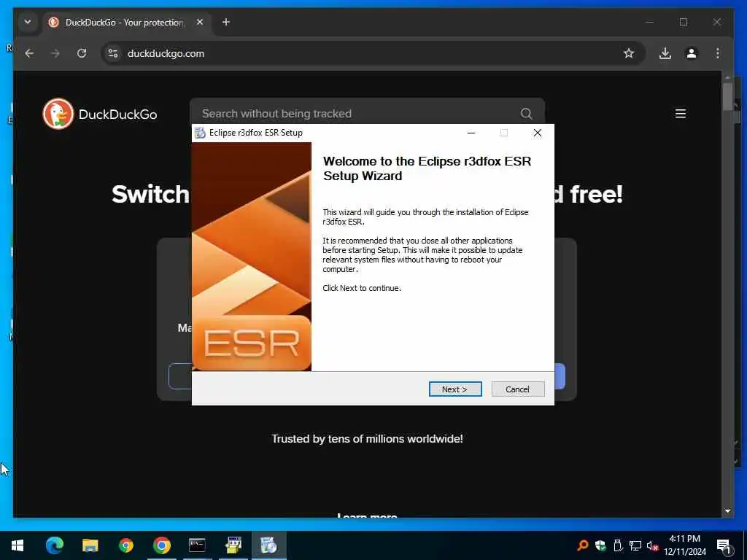Image resolution: width=747 pixels, height=560 pixels.
Task: Reload the duckduckgo.com page
Action: point(82,53)
